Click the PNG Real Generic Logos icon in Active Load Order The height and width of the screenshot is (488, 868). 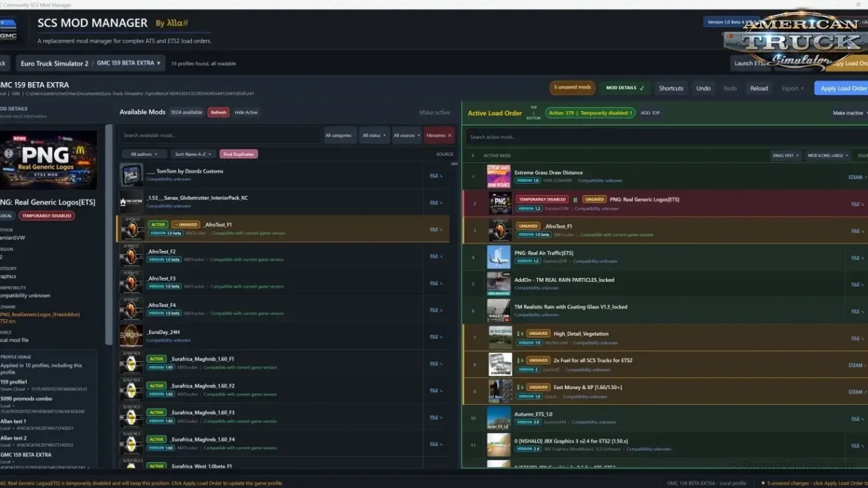point(500,203)
